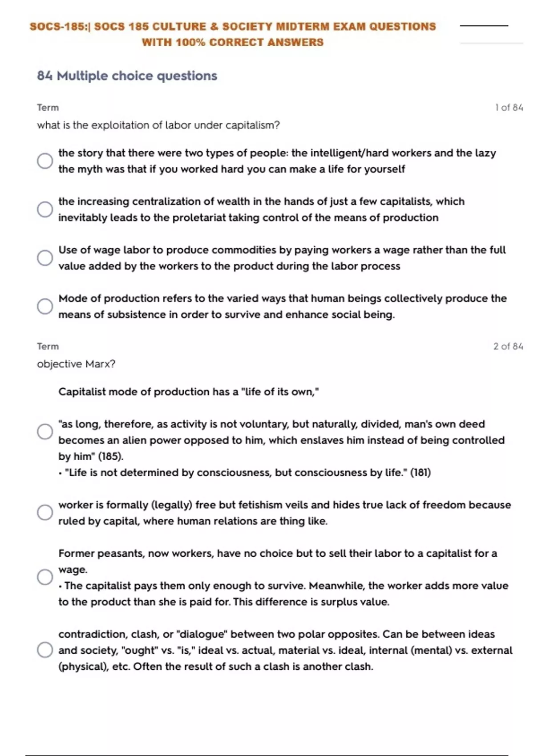Screen dimensions: 534x756
Task: Click the 'Capitalist mode of production has a life' answer
Action: 189,392
